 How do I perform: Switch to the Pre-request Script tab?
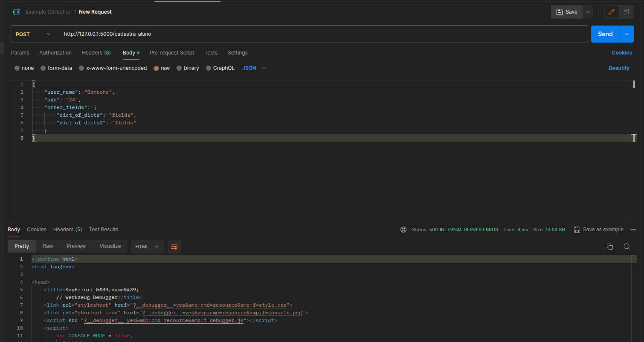tap(172, 53)
